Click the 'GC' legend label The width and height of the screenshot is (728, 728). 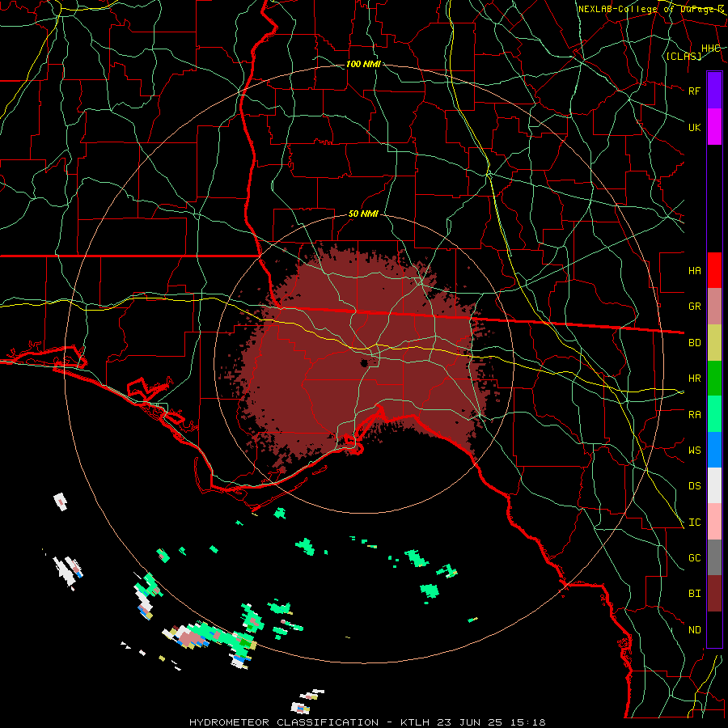[694, 558]
